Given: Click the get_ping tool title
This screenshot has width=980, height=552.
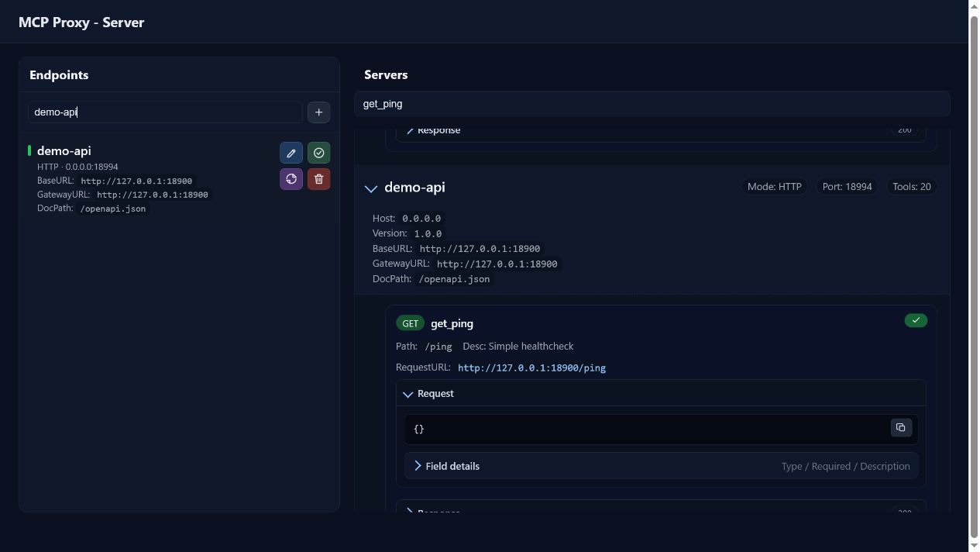Looking at the screenshot, I should (452, 323).
